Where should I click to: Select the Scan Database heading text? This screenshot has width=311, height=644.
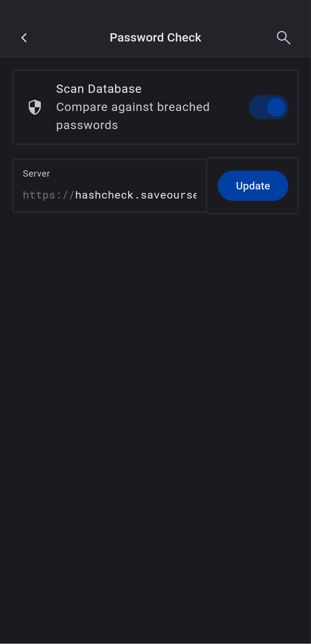pyautogui.click(x=99, y=89)
